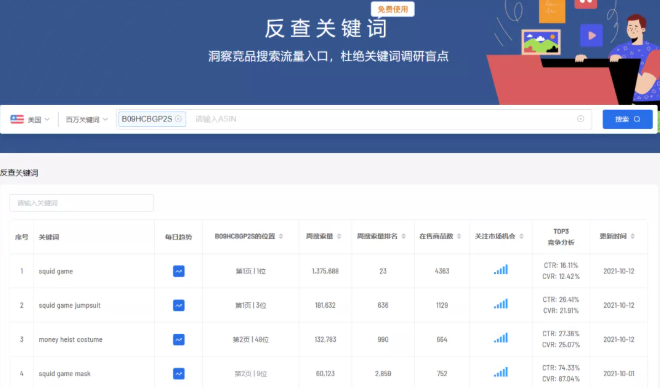Click the 反查关键词 section heading
The image size is (660, 388).
pos(19,173)
